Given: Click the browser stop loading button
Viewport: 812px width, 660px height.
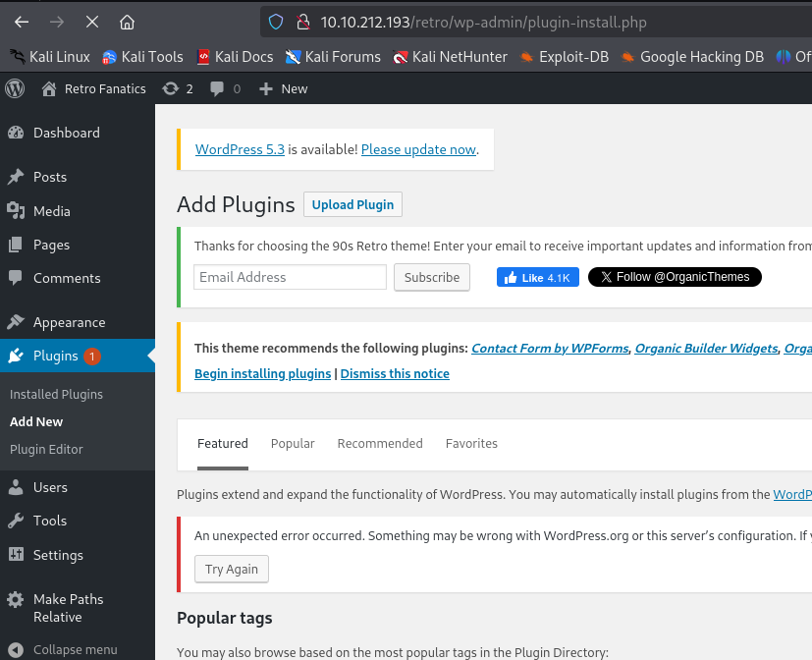Looking at the screenshot, I should [x=91, y=22].
